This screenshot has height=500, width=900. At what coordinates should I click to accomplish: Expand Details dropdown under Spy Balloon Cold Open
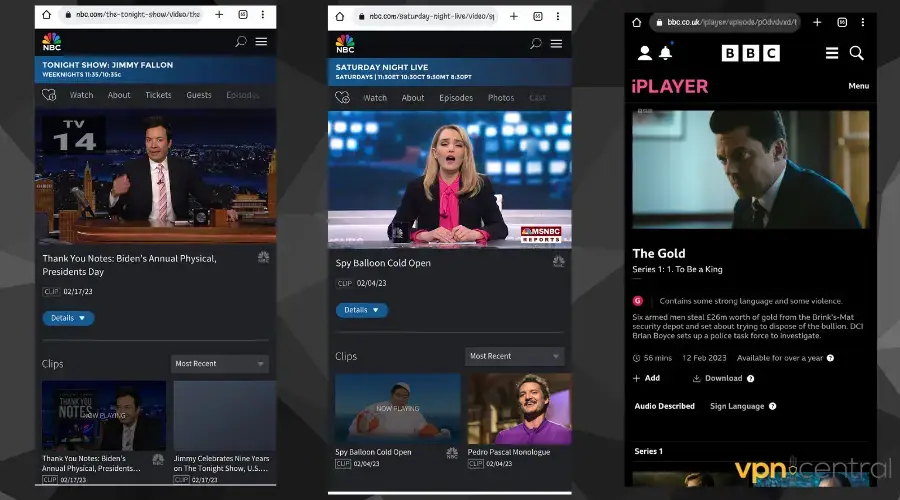point(362,310)
